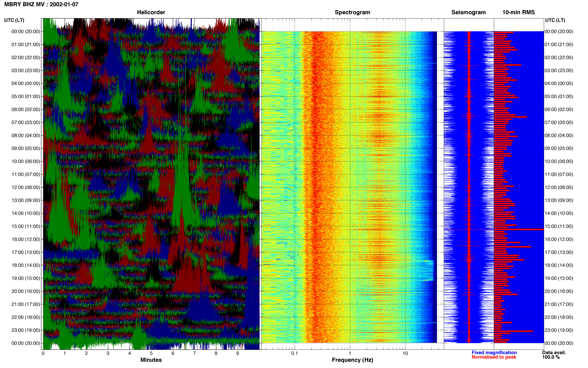
Task: Select left-axis time label '01:00 (21:00)'
Action: (26, 45)
